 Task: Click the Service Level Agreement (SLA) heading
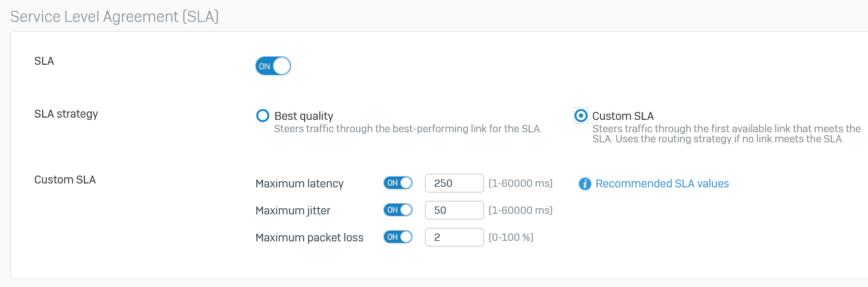pos(115,16)
